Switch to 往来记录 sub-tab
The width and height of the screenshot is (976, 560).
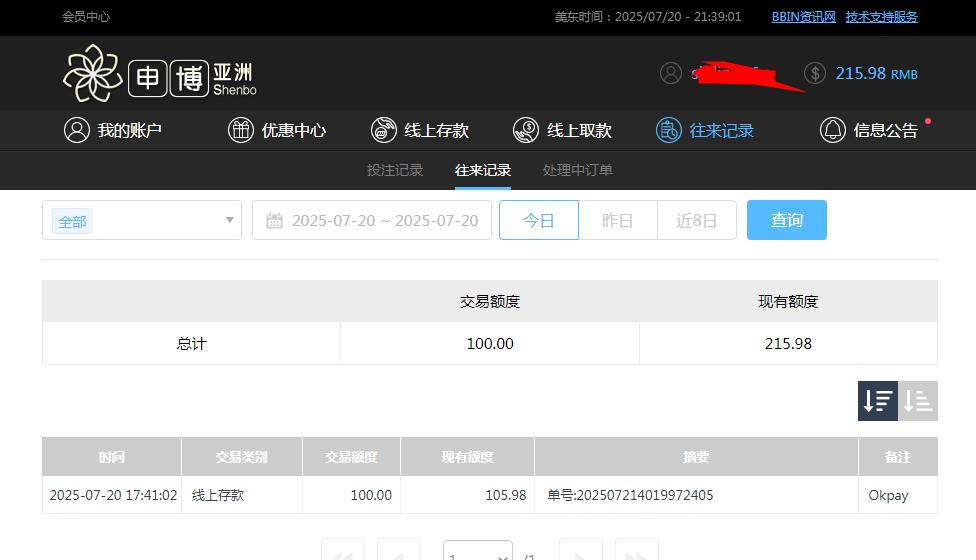(x=482, y=170)
